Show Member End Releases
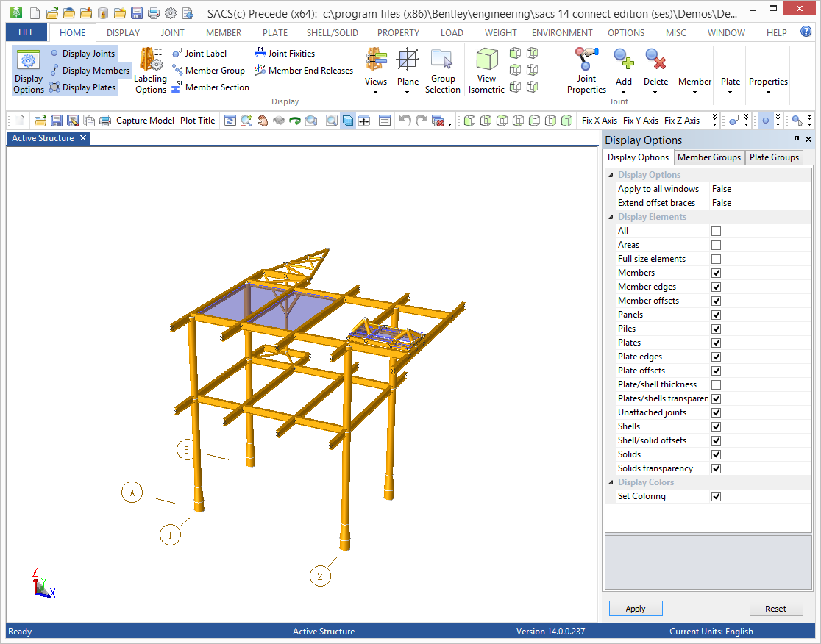 (x=304, y=70)
